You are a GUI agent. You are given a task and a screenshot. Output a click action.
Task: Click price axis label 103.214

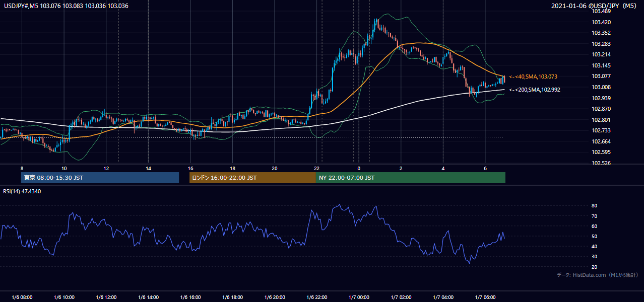click(x=601, y=54)
